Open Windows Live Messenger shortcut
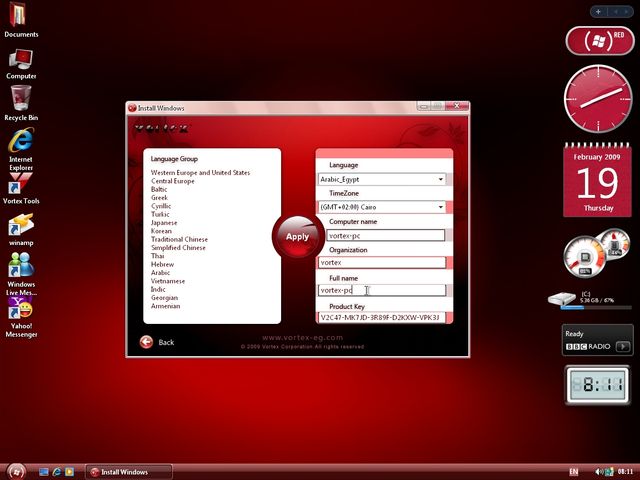 coord(21,274)
